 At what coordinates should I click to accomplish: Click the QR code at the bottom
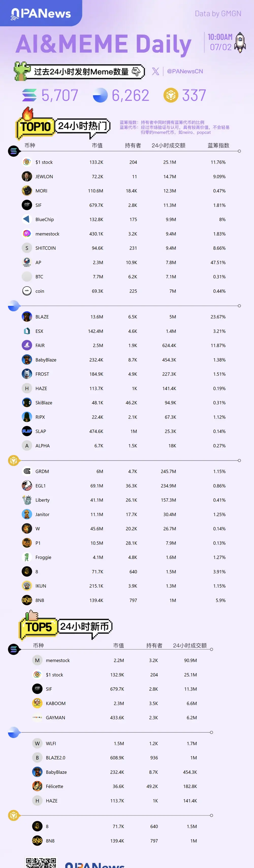(x=41, y=862)
